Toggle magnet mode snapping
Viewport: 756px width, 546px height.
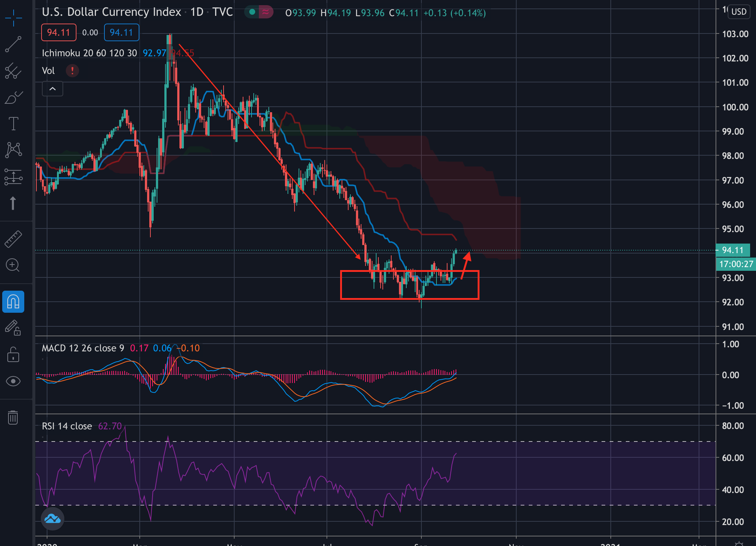[x=13, y=302]
